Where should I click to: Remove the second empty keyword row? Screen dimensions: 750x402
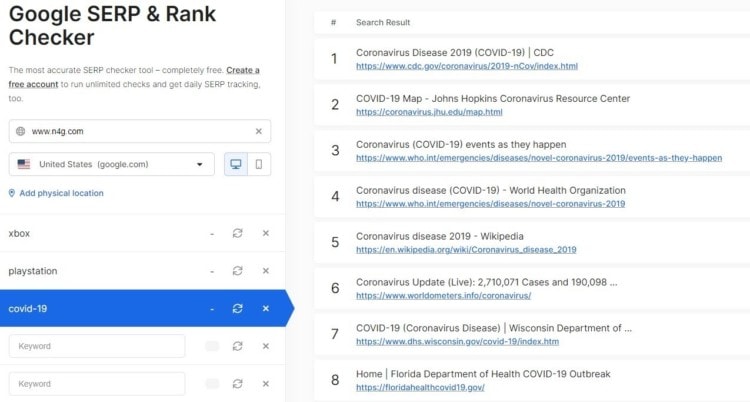(x=266, y=384)
